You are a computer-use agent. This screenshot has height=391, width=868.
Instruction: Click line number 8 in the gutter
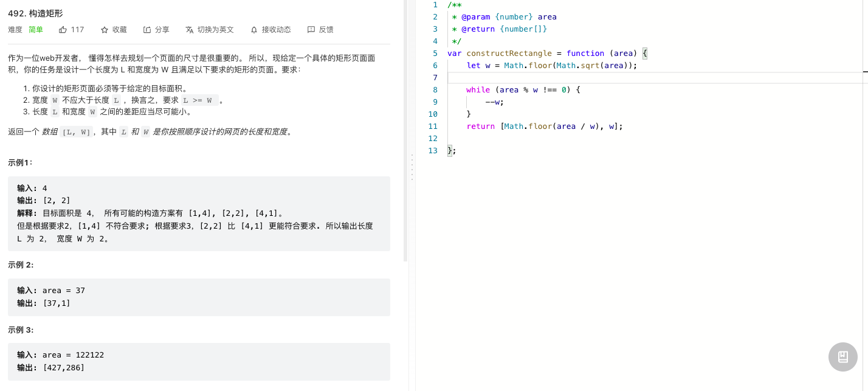click(x=435, y=89)
